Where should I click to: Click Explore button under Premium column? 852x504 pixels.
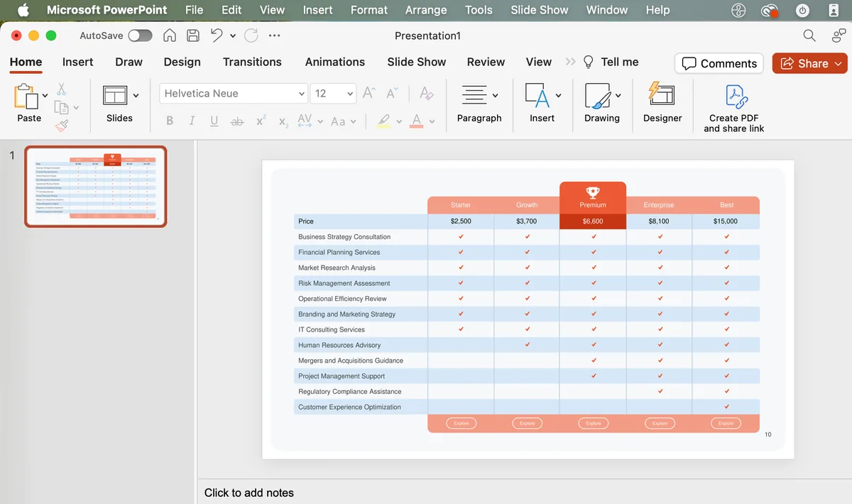tap(594, 423)
